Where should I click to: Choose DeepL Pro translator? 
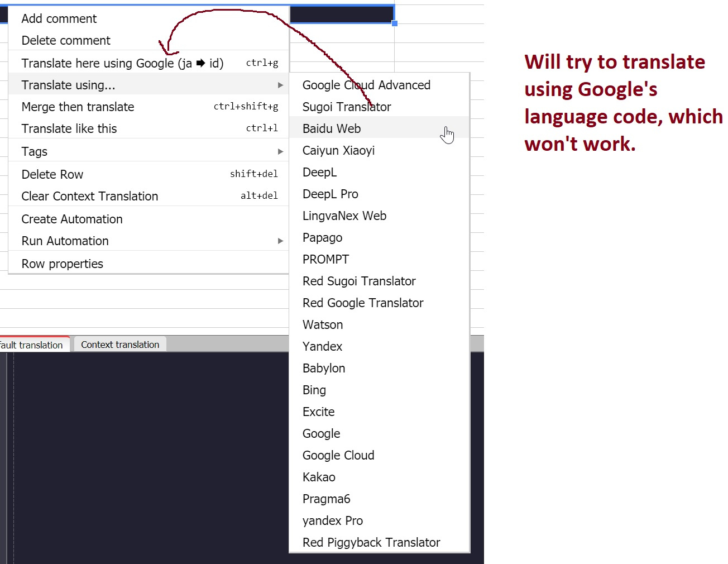(380, 194)
